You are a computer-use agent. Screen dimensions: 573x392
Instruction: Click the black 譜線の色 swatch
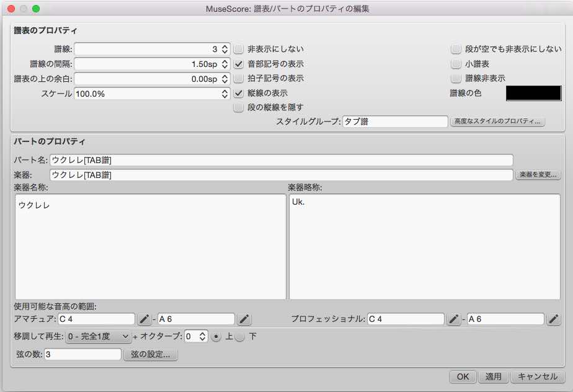point(533,94)
